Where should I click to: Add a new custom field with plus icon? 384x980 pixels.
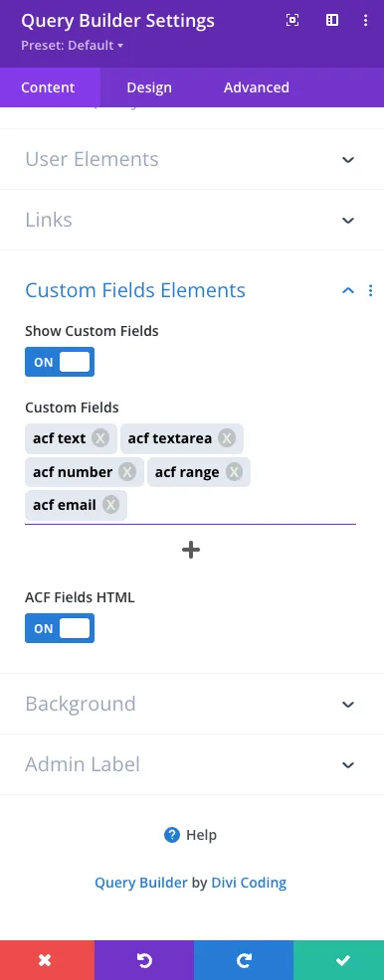pos(191,550)
